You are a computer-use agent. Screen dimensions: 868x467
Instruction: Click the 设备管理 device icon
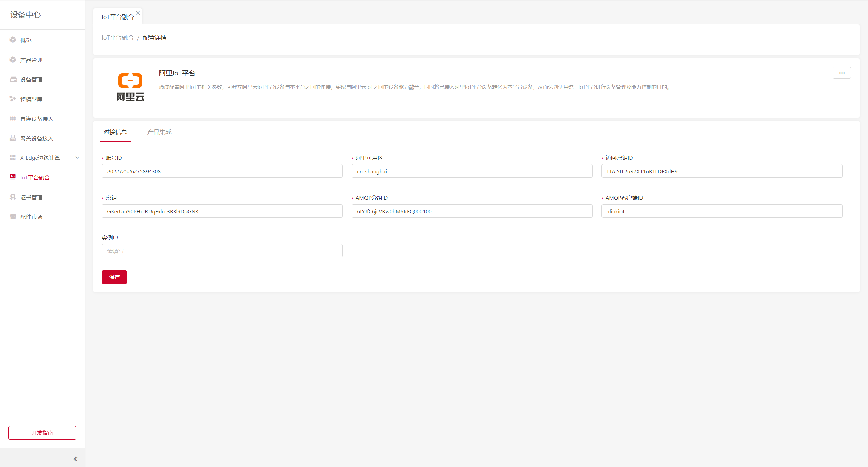[x=13, y=79]
